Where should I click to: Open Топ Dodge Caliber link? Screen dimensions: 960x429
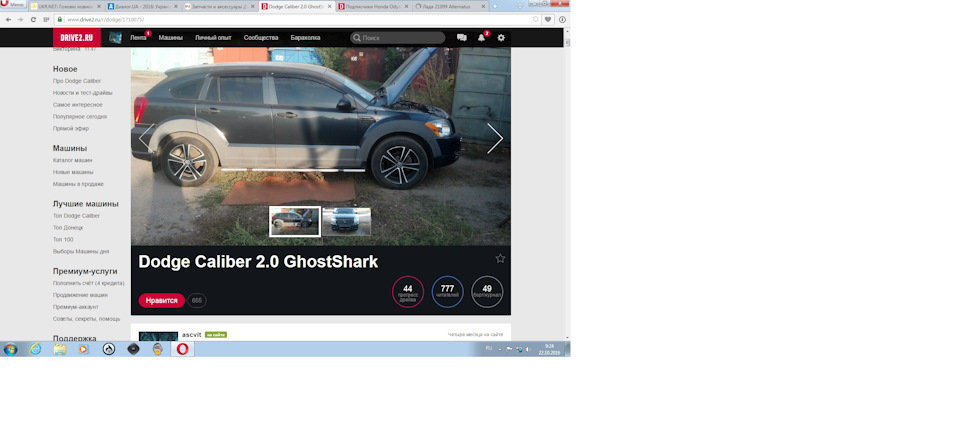point(76,215)
